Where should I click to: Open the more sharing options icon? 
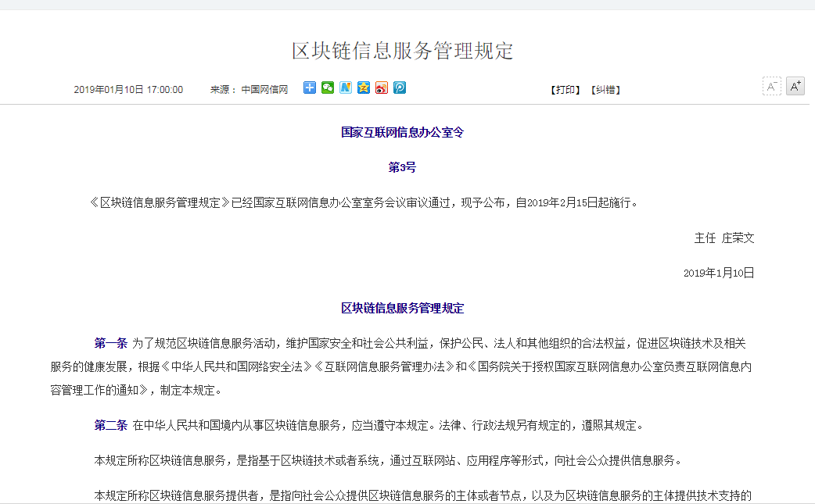pyautogui.click(x=309, y=88)
